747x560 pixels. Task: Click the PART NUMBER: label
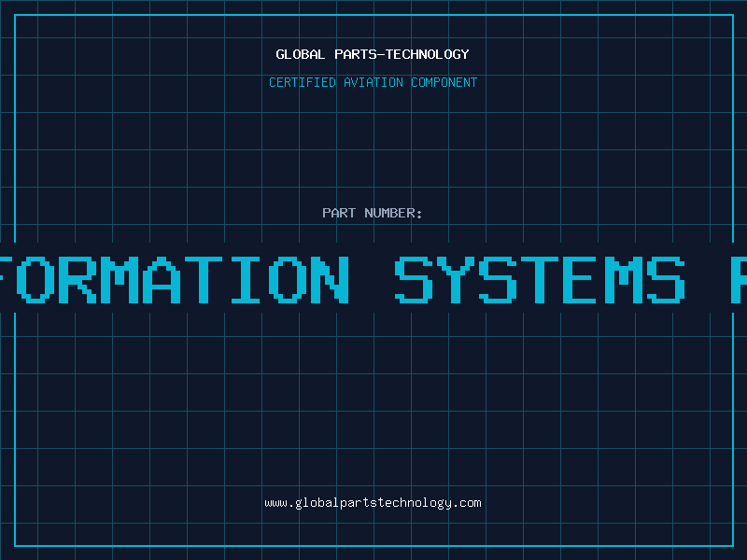373,213
